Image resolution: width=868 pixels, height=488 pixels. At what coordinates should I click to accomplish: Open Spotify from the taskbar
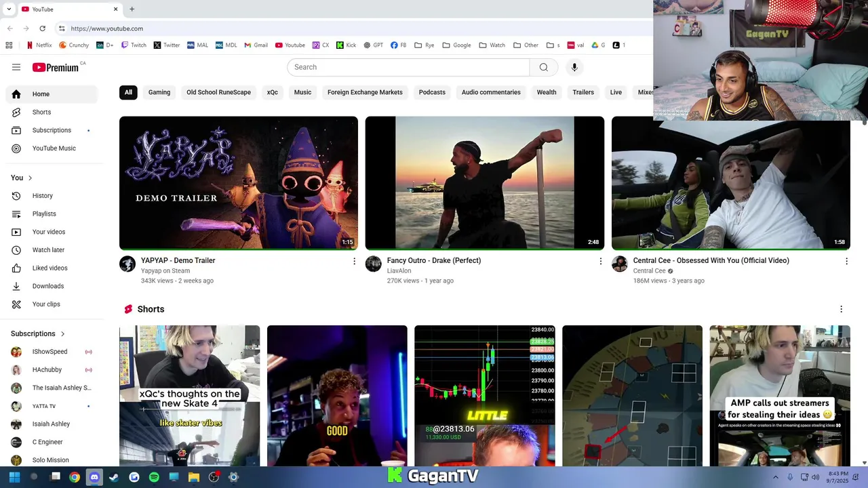[x=154, y=477]
